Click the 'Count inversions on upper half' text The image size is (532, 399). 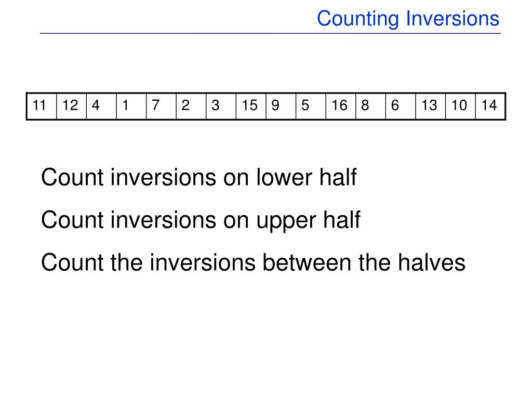click(201, 221)
